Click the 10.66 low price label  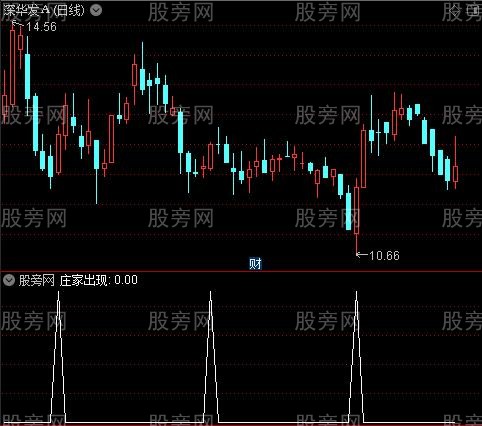(x=384, y=256)
